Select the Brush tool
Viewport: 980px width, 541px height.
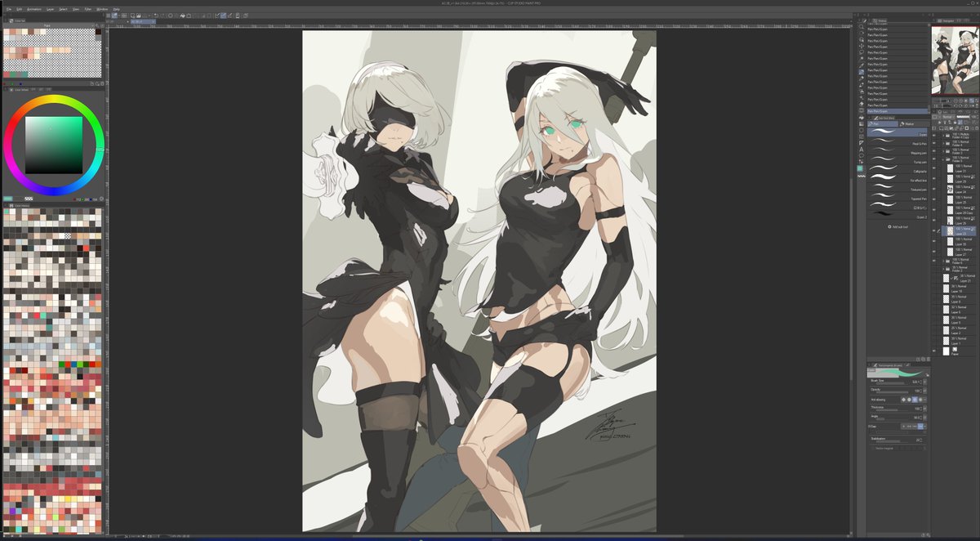click(861, 85)
